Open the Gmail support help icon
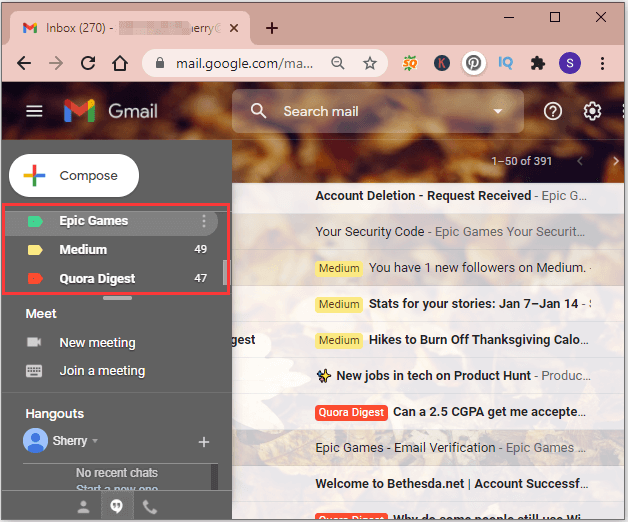628x522 pixels. 553,111
